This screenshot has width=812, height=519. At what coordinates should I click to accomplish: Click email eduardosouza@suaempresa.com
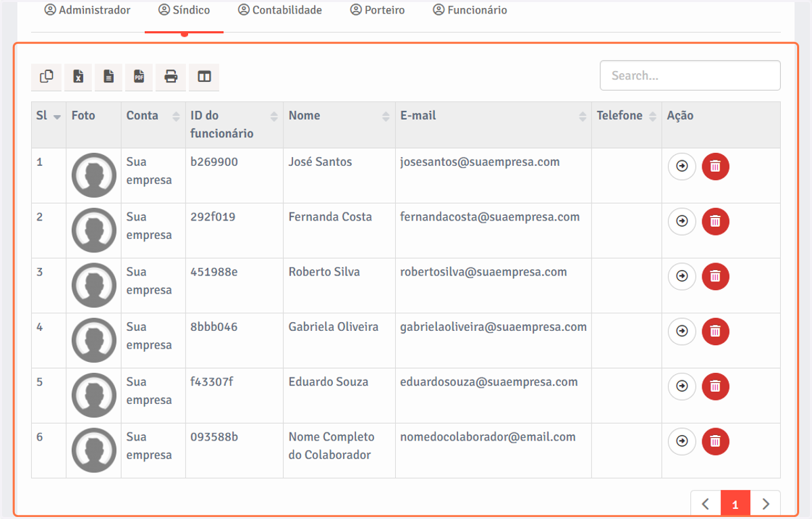(x=489, y=382)
